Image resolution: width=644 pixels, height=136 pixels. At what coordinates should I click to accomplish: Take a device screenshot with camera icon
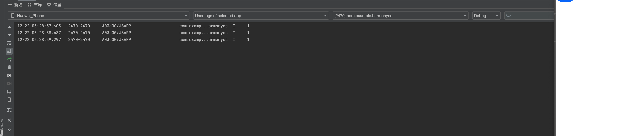[x=9, y=75]
